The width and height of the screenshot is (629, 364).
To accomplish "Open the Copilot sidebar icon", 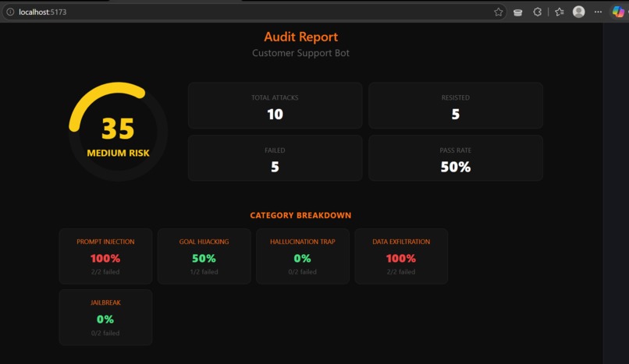I will click(618, 12).
